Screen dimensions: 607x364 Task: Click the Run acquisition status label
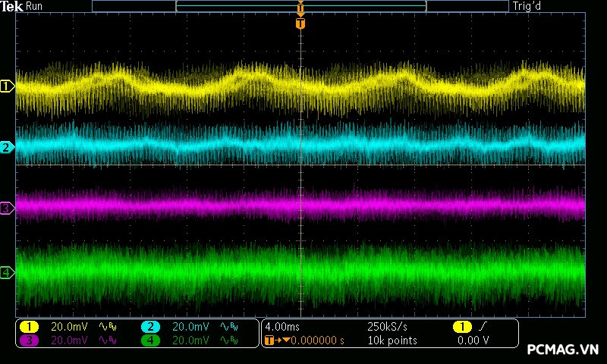click(34, 6)
